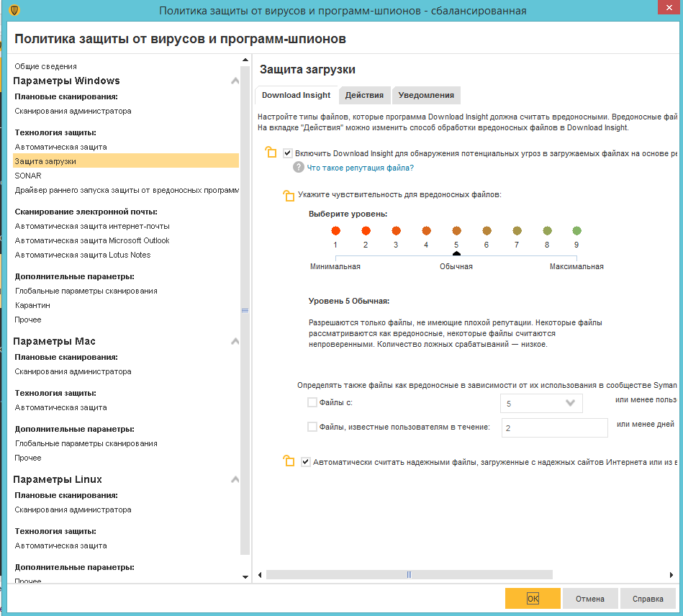Open Карантин settings

click(32, 305)
